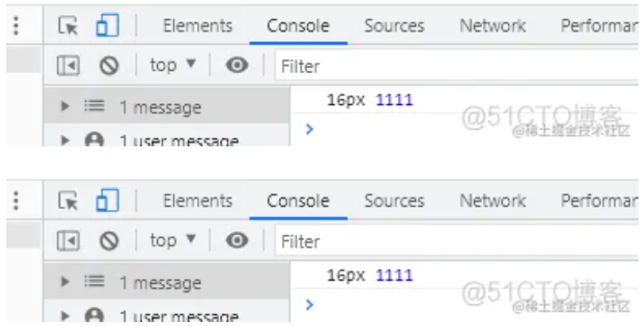Open the three-dot menu in lower DevTools
The image size is (644, 326).
coord(16,200)
